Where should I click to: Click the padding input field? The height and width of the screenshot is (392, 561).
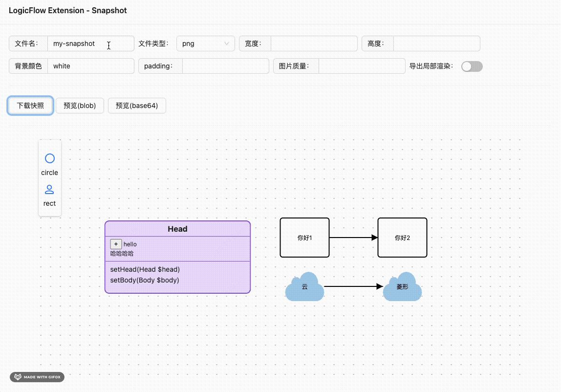(x=225, y=66)
